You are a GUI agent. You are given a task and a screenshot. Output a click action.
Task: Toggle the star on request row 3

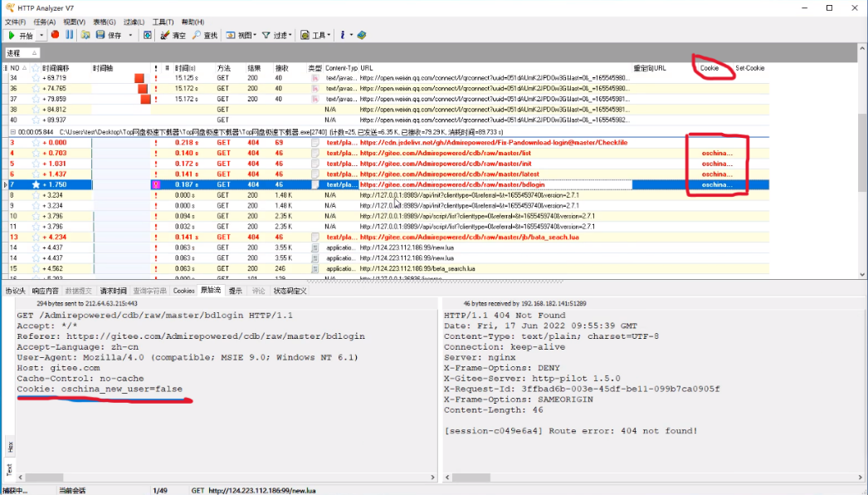(x=36, y=143)
